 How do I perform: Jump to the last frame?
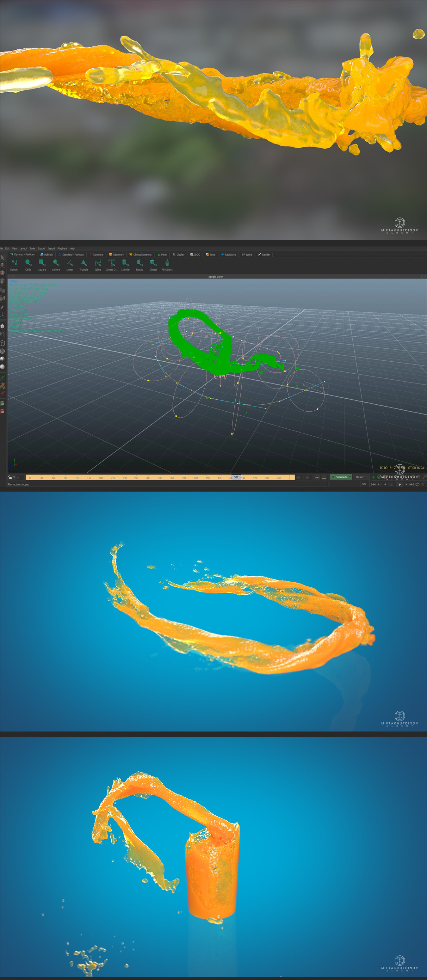click(412, 484)
